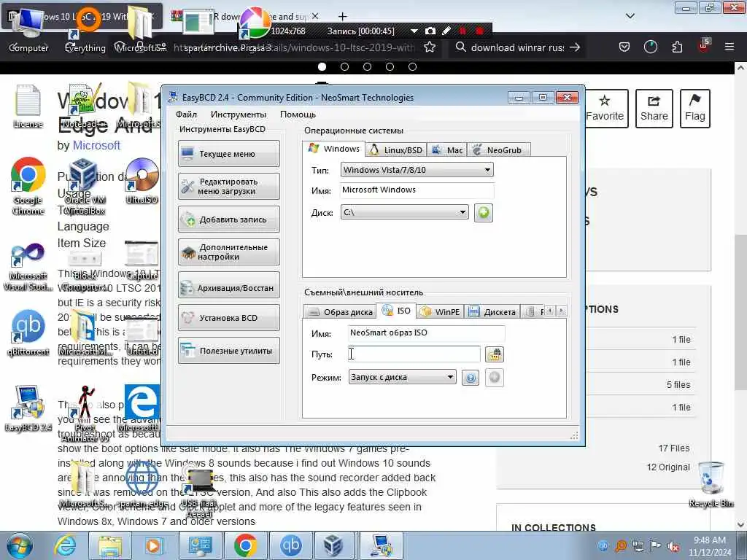Open the Файл menu in EasyBCD
This screenshot has height=560, width=747.
[x=186, y=114]
